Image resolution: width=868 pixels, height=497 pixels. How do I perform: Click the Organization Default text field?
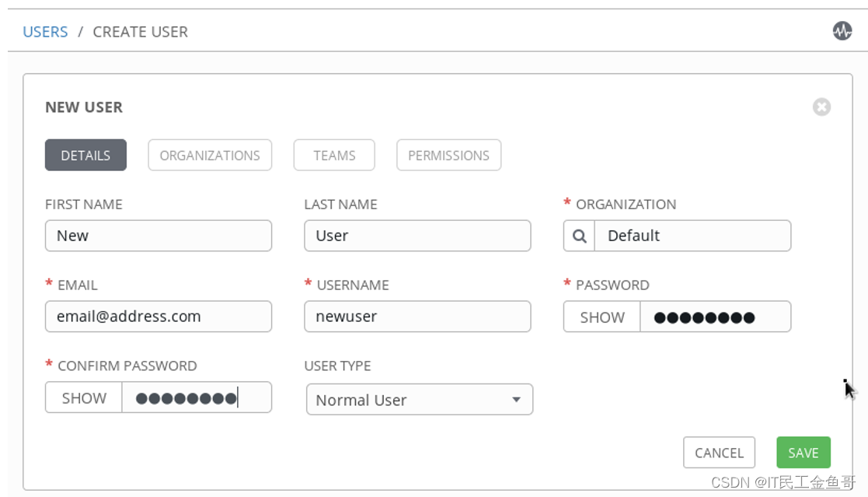click(692, 236)
